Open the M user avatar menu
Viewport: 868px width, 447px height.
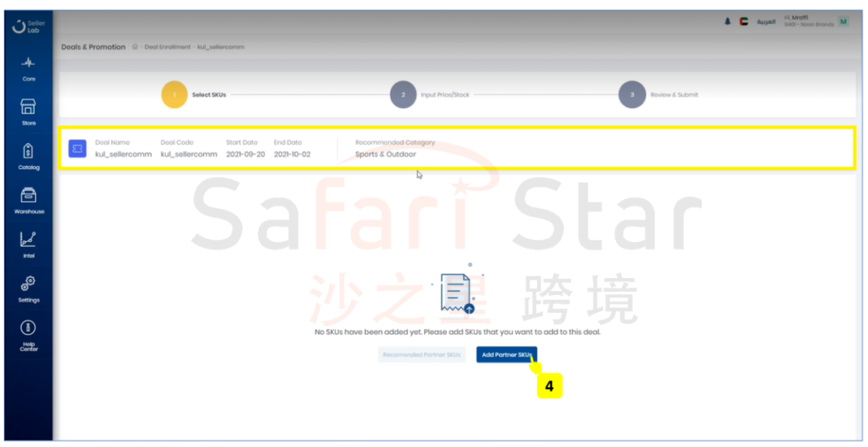click(843, 22)
